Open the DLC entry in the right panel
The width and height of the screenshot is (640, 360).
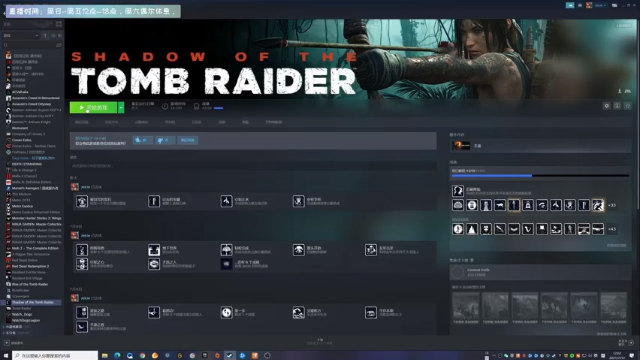540,145
